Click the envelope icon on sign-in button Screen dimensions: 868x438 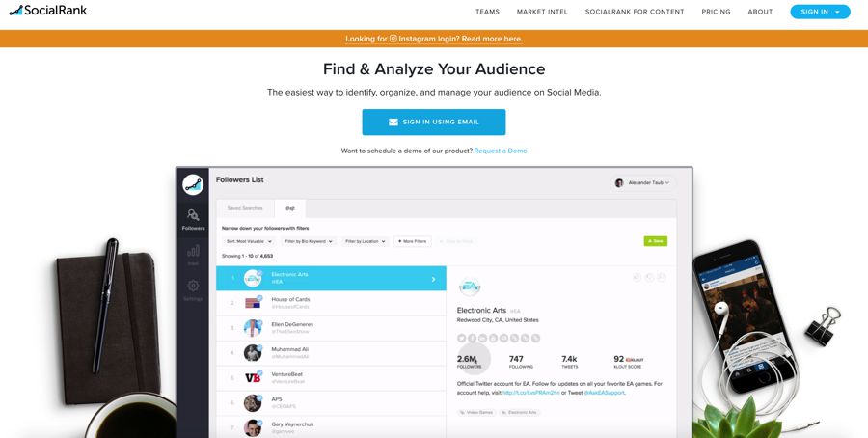pos(393,123)
